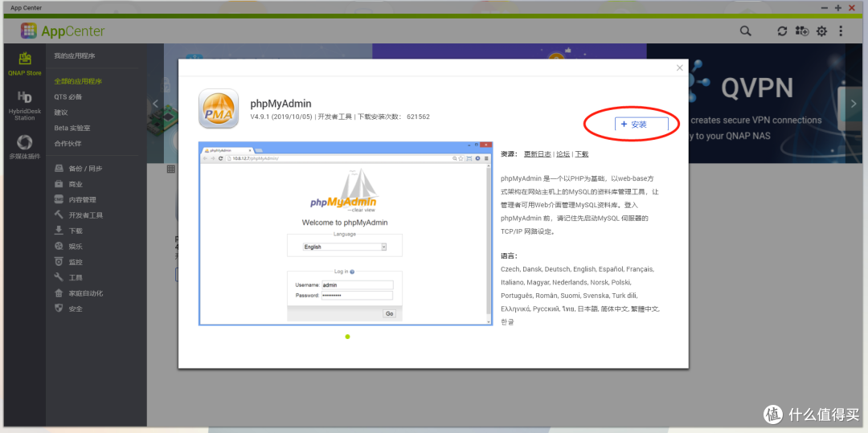This screenshot has width=868, height=433.
Task: Click the 安装 install button for phpMyAdmin
Action: [633, 125]
